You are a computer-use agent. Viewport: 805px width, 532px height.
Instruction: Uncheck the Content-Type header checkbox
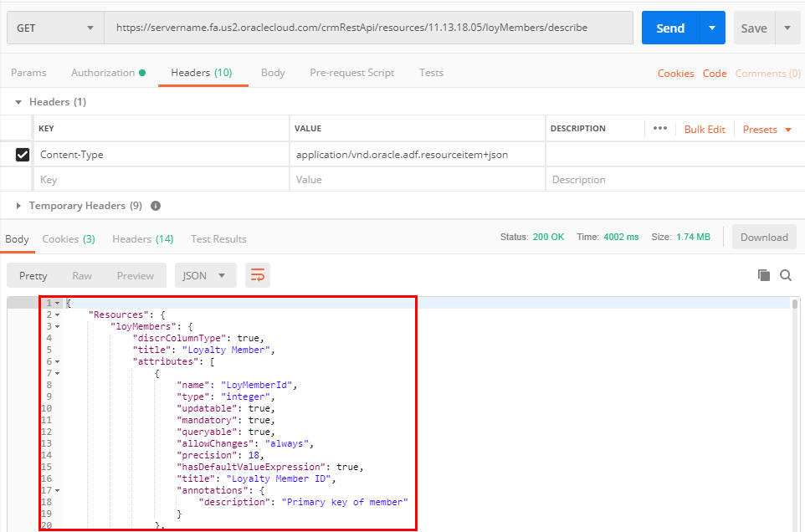point(23,154)
